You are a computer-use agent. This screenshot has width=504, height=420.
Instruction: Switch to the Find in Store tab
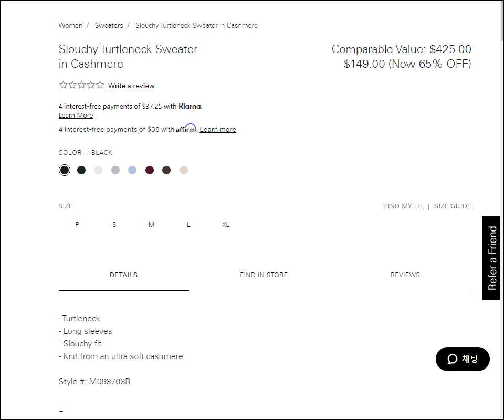(264, 275)
